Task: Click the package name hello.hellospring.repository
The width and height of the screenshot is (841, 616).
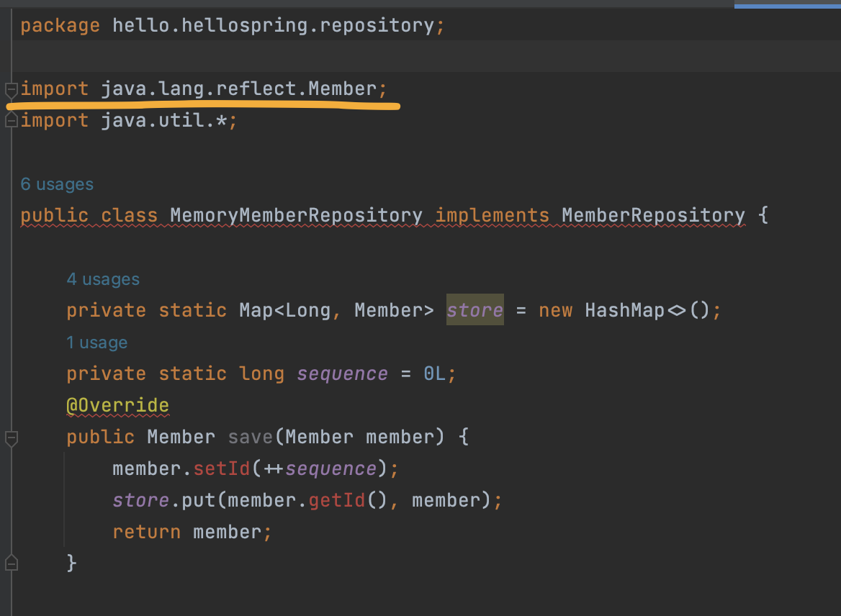Action: click(x=273, y=27)
